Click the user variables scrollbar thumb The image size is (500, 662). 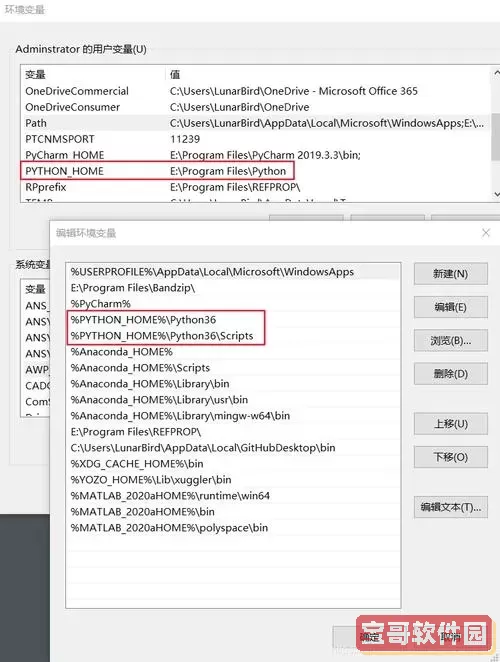[x=496, y=137]
